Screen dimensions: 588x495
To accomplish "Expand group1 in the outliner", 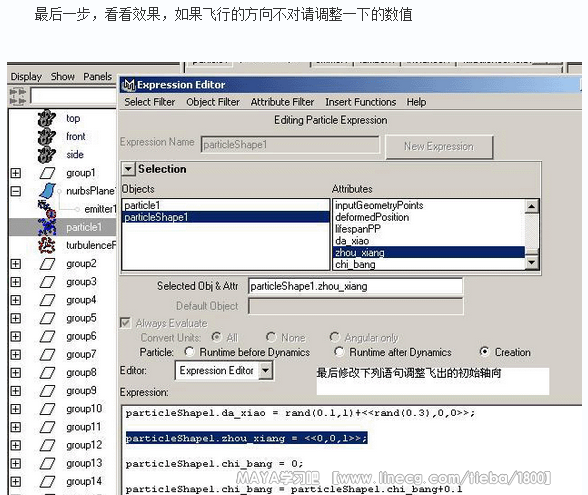I will click(x=15, y=173).
